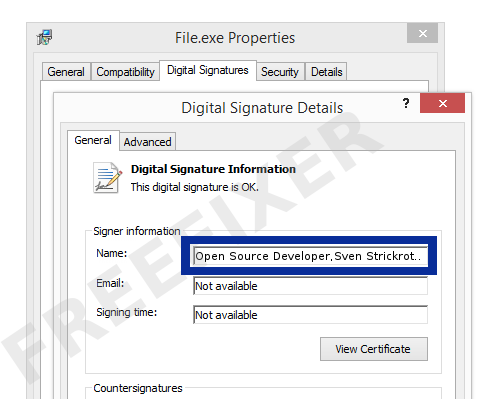This screenshot has width=481, height=399.
Task: Click the 'Countersignatures' group label
Action: [x=138, y=388]
